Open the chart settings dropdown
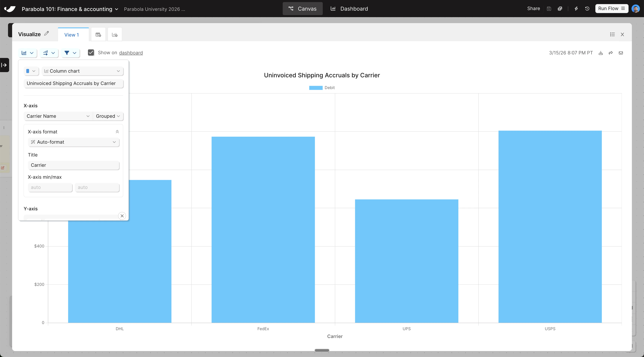 pos(28,53)
